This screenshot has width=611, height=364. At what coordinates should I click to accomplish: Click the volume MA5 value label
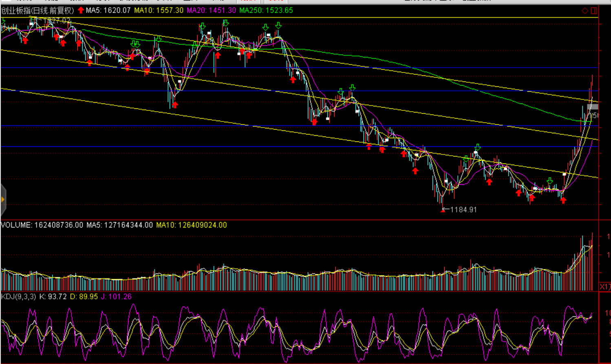[x=119, y=225]
